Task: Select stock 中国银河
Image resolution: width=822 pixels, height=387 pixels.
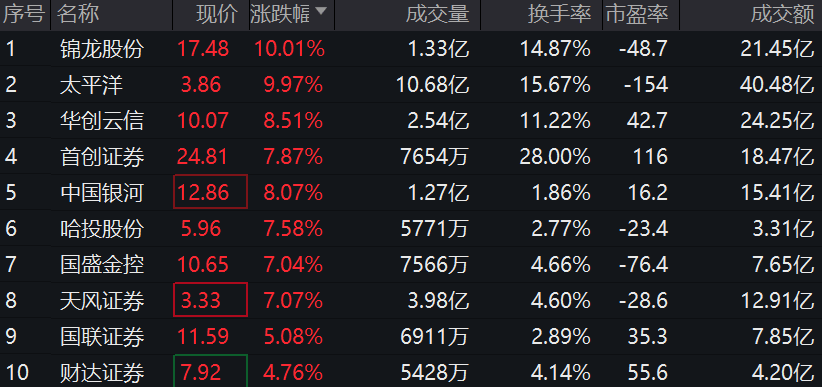Action: (102, 193)
